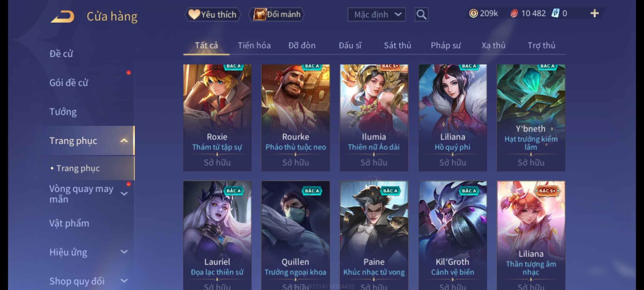Expand the Hiệu ứng sidebar section
This screenshot has width=644, height=290.
pos(124,252)
